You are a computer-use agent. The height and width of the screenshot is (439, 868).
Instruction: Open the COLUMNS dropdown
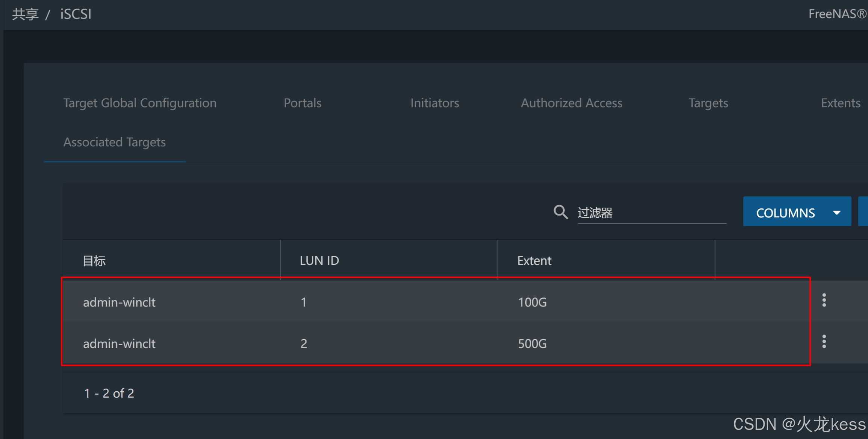tap(797, 211)
